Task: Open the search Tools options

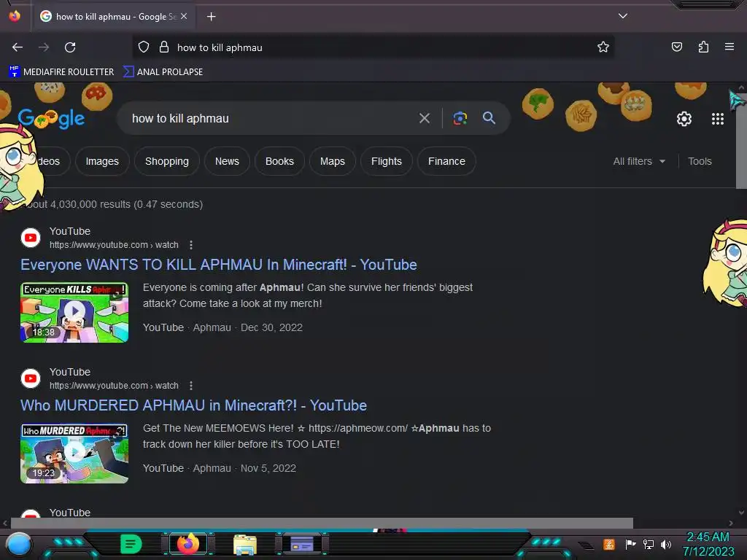Action: tap(700, 161)
